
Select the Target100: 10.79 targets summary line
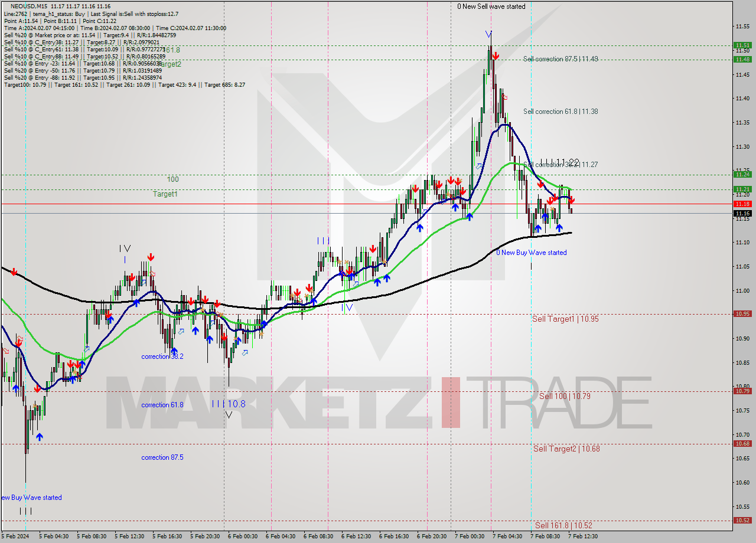pyautogui.click(x=124, y=84)
